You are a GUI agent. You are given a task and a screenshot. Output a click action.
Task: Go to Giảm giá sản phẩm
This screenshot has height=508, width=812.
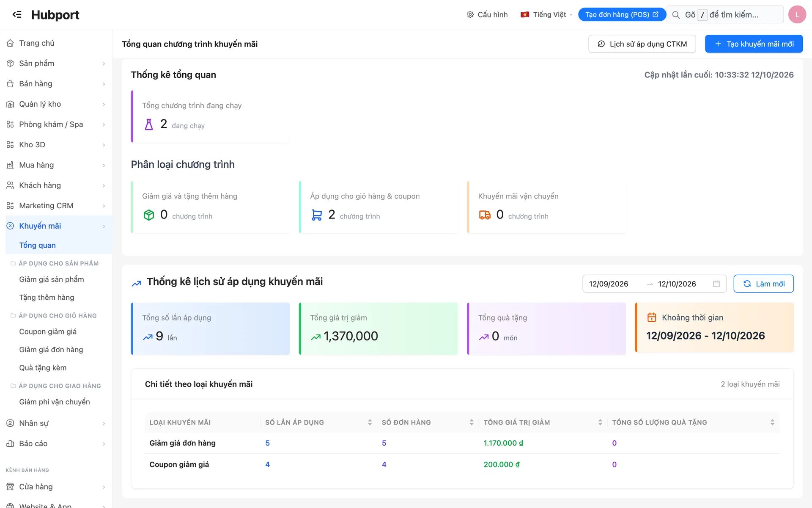pyautogui.click(x=52, y=279)
